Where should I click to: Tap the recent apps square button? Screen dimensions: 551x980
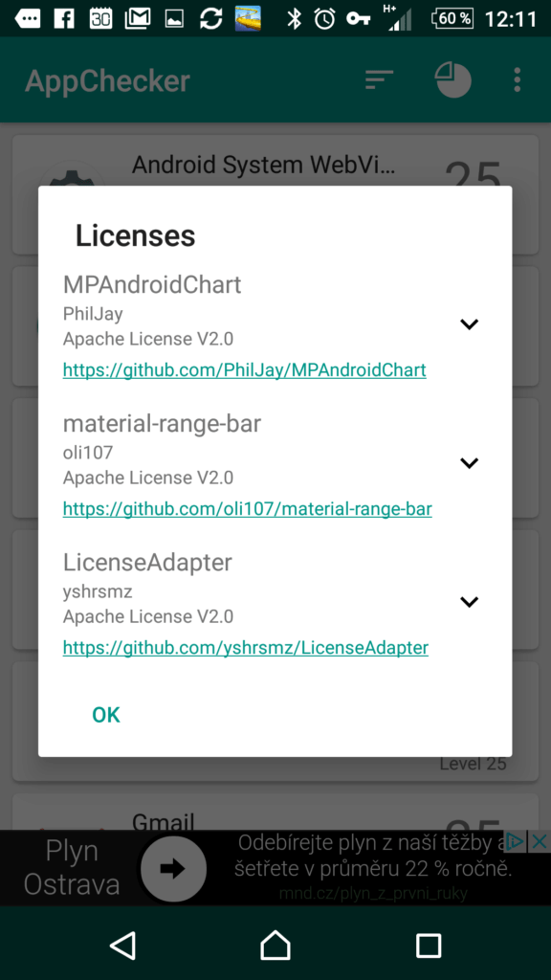click(x=429, y=945)
